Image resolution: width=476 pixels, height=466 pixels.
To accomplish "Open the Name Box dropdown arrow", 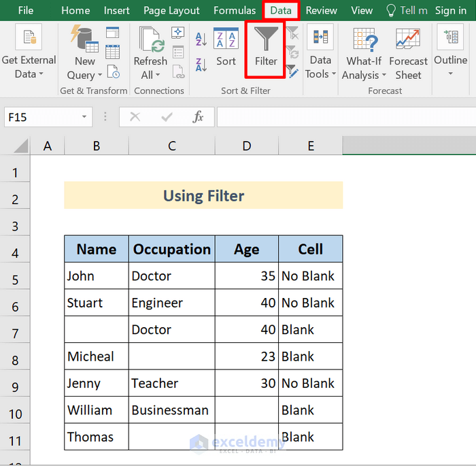I will 84,117.
